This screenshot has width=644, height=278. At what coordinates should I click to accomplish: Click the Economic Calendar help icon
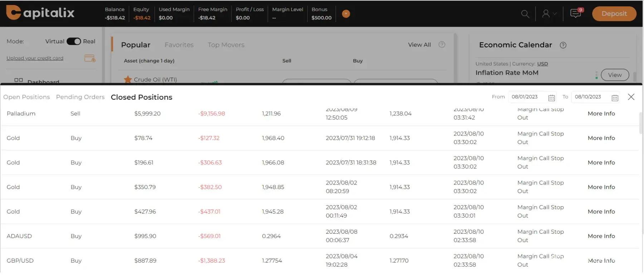coord(563,45)
